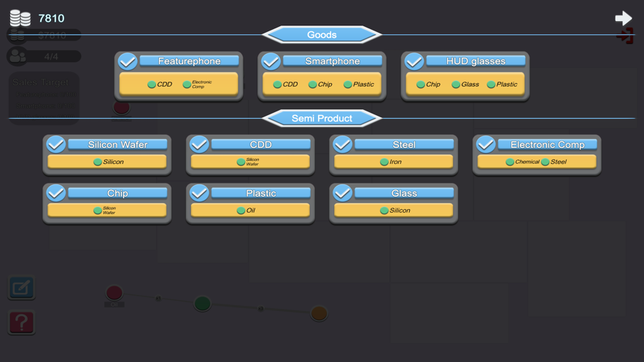Screen dimensions: 644x362
Task: Click the orange node on the map
Action: [319, 313]
